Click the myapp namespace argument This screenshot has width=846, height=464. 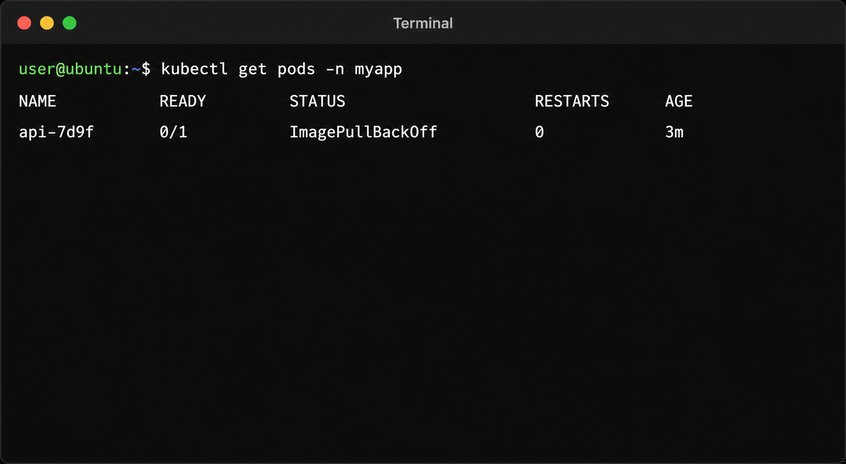pos(378,70)
